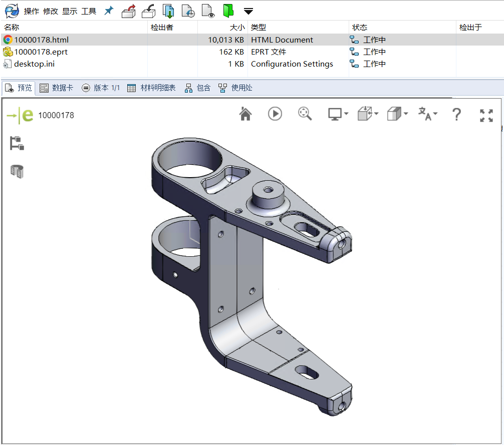Open the 操作 menu
Viewport: 504px width, 446px height.
coord(32,11)
